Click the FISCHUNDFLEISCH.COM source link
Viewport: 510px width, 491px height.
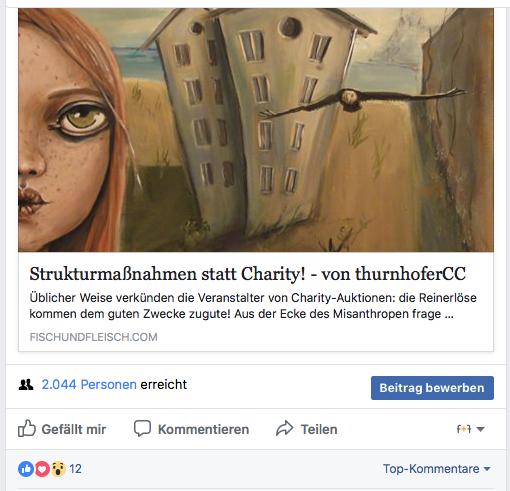tap(93, 337)
